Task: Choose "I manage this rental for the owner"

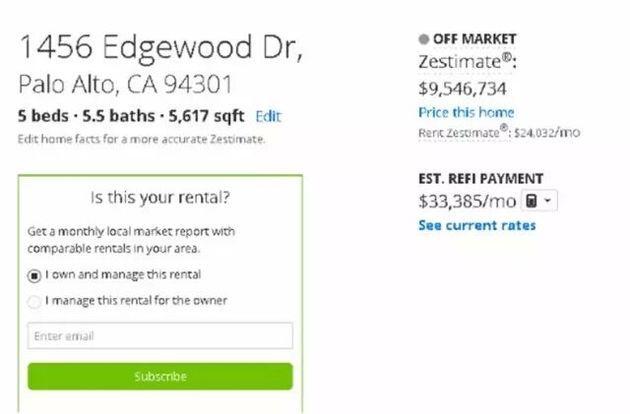Action: 35,300
